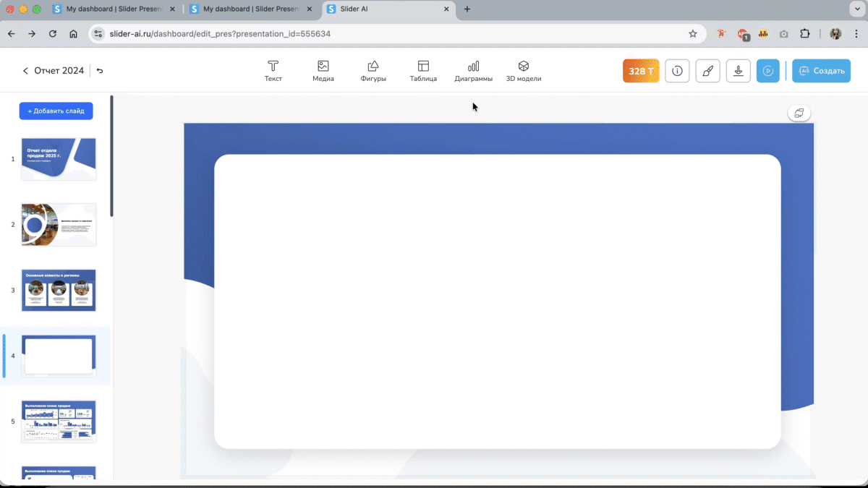Click the browser forward arrow
Viewport: 868px width, 488px height.
pyautogui.click(x=32, y=34)
